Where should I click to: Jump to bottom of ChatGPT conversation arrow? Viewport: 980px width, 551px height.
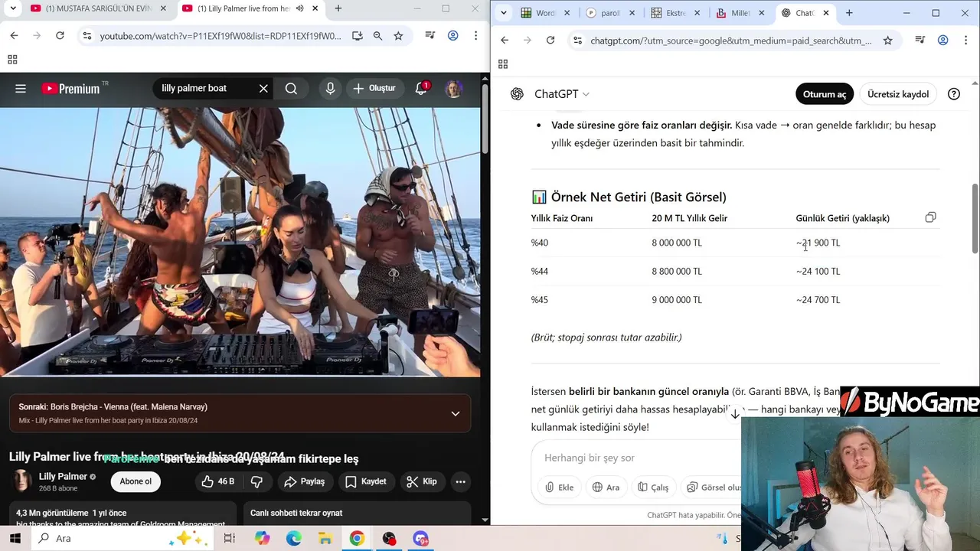[x=734, y=414]
